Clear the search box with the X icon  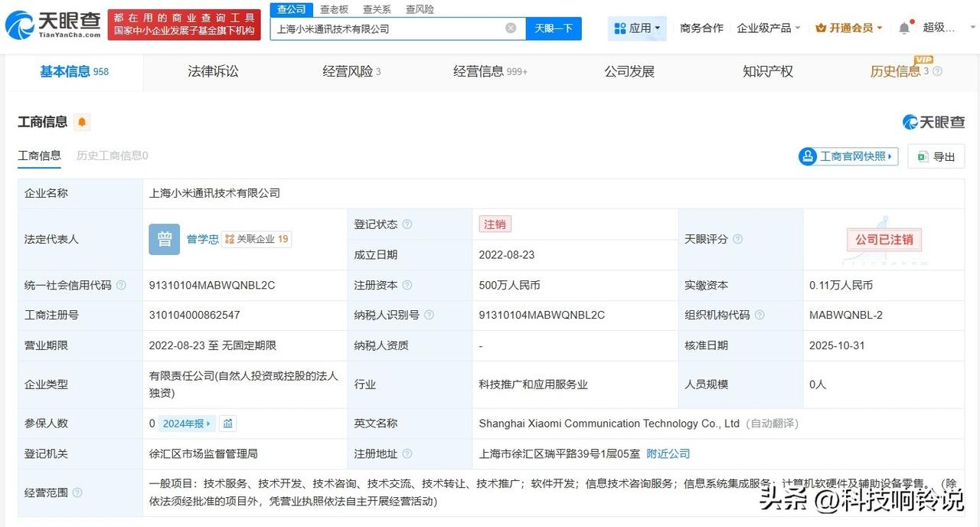(511, 28)
